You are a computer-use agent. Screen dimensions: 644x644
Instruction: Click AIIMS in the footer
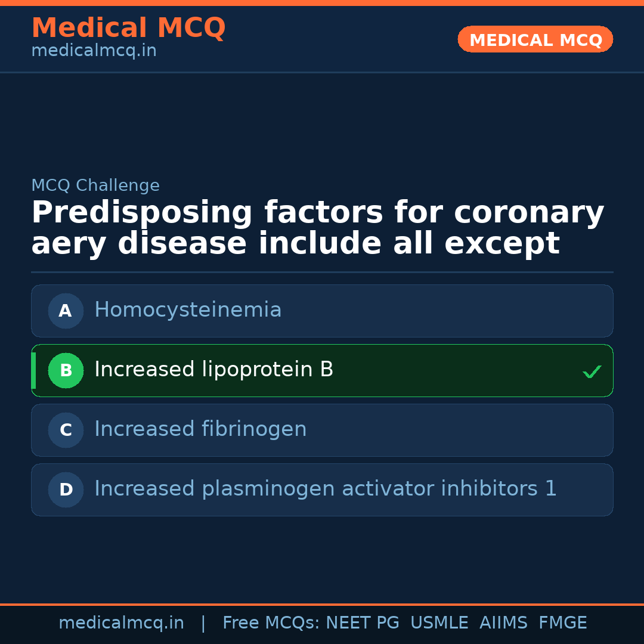coord(503,623)
